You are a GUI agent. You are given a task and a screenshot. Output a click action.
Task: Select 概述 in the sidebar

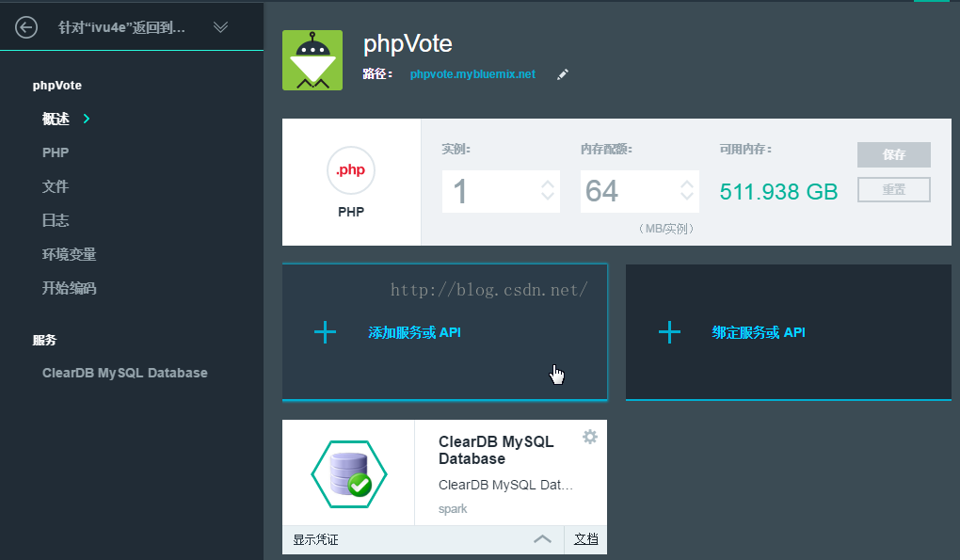[56, 119]
